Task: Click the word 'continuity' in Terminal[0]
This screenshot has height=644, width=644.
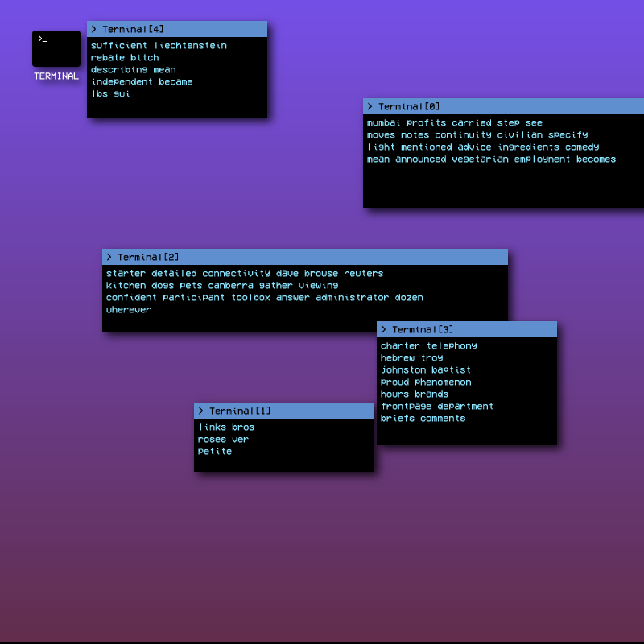Action: point(464,135)
